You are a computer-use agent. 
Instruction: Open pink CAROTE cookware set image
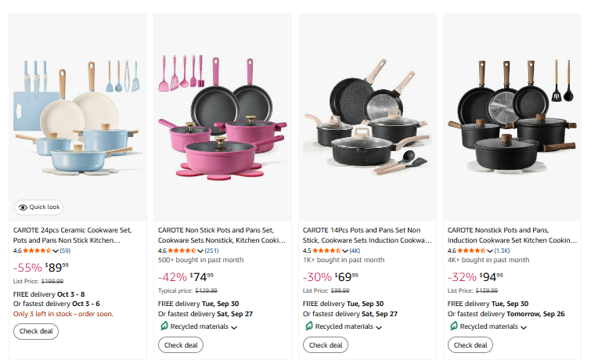click(222, 114)
